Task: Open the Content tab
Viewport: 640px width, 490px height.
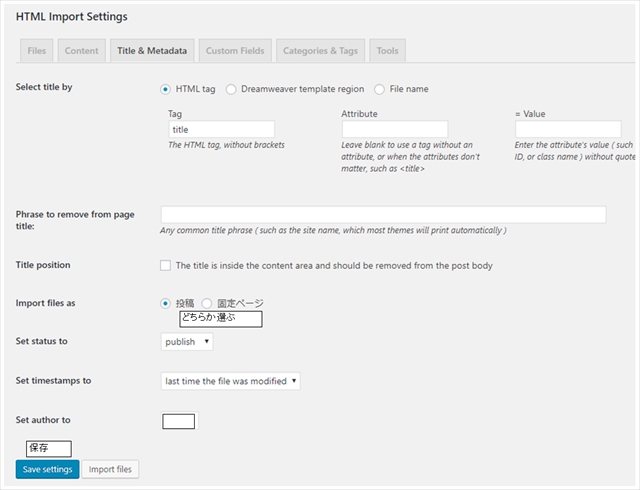Action: click(x=81, y=50)
